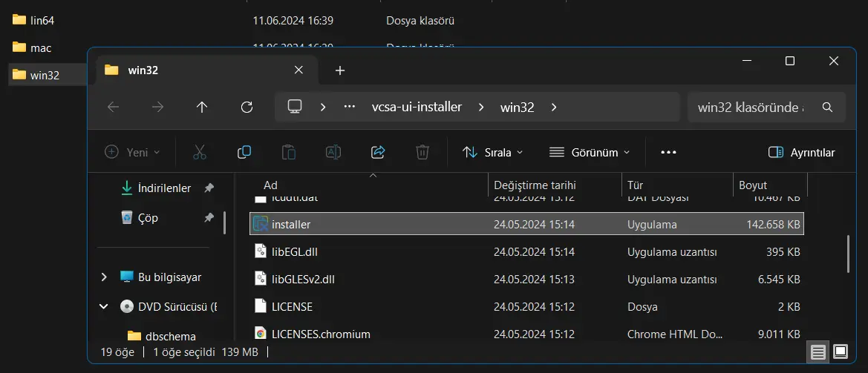The width and height of the screenshot is (868, 373).
Task: Open the Sırala sort dropdown
Action: (x=493, y=153)
